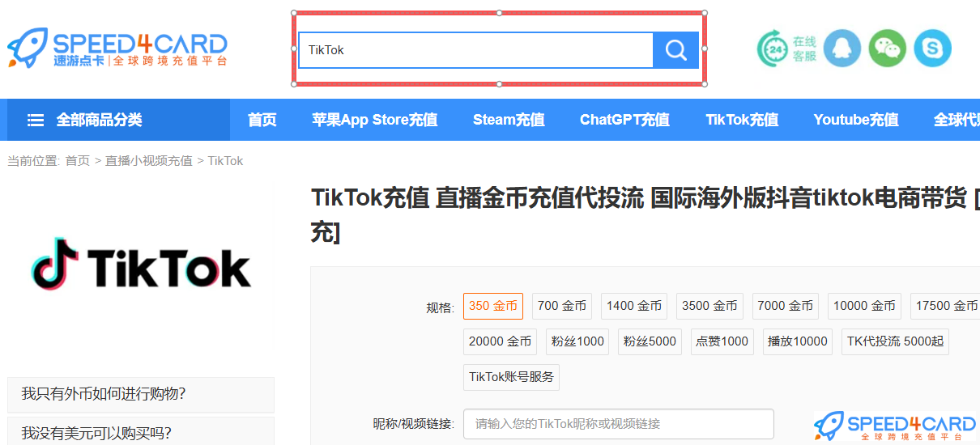Open the Youtube充值 nav item
Image resolution: width=980 pixels, height=445 pixels.
tap(856, 120)
